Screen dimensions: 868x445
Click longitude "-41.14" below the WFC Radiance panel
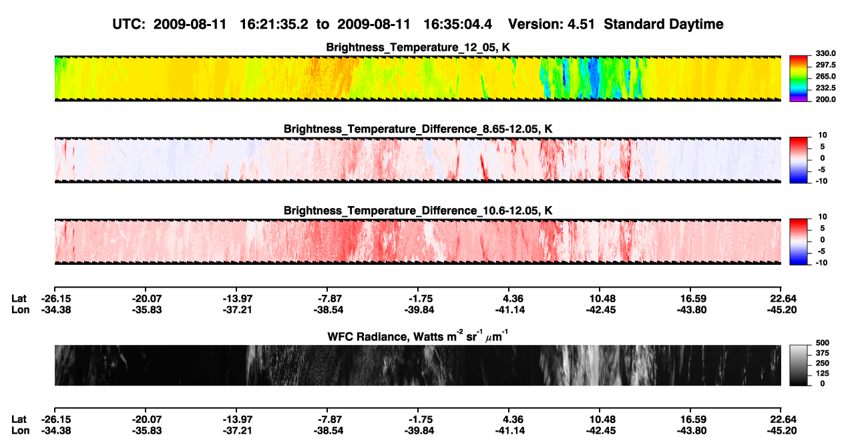[509, 430]
